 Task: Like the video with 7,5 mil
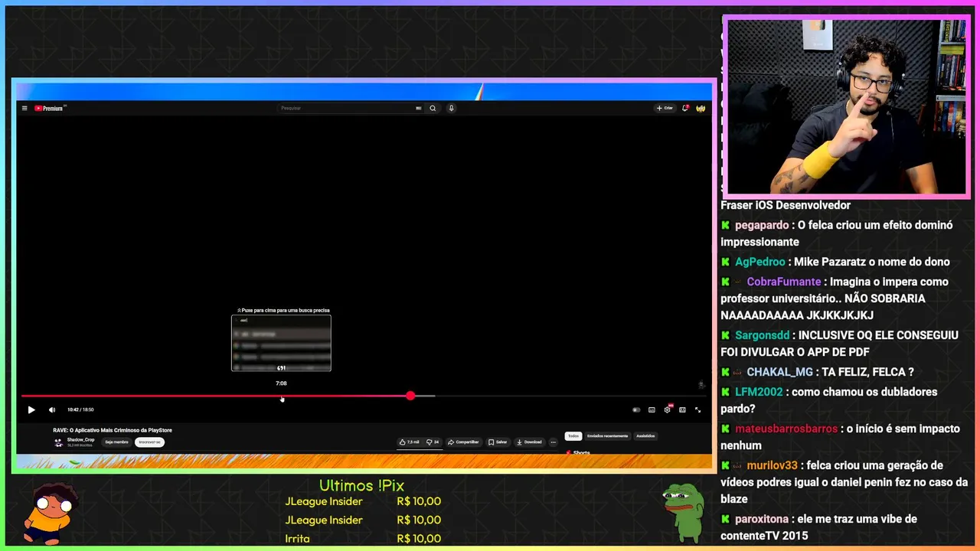coord(409,442)
